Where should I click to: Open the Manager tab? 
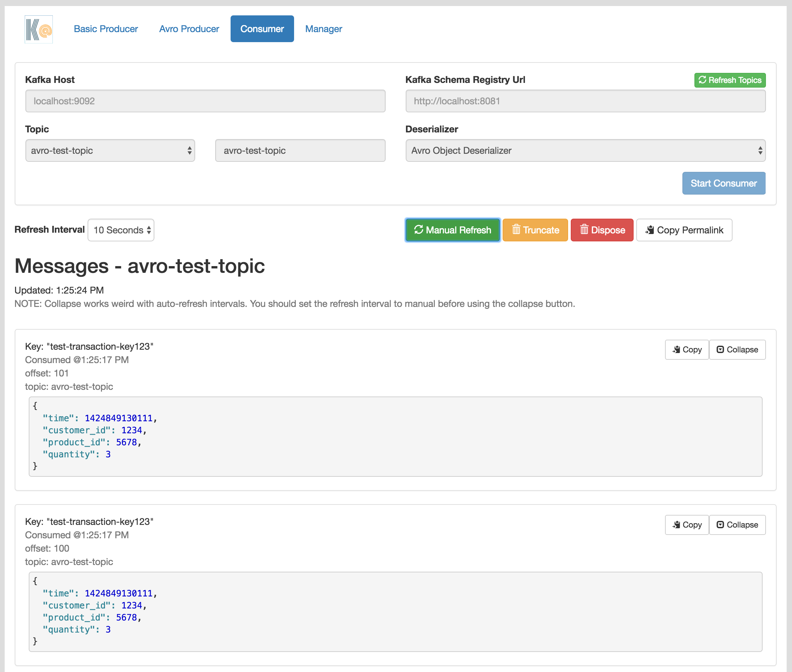324,29
